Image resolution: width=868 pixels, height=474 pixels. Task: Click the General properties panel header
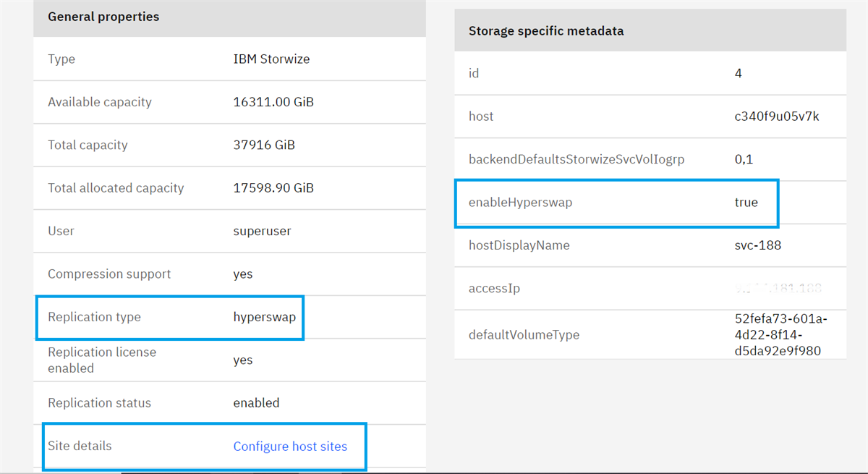coord(103,16)
